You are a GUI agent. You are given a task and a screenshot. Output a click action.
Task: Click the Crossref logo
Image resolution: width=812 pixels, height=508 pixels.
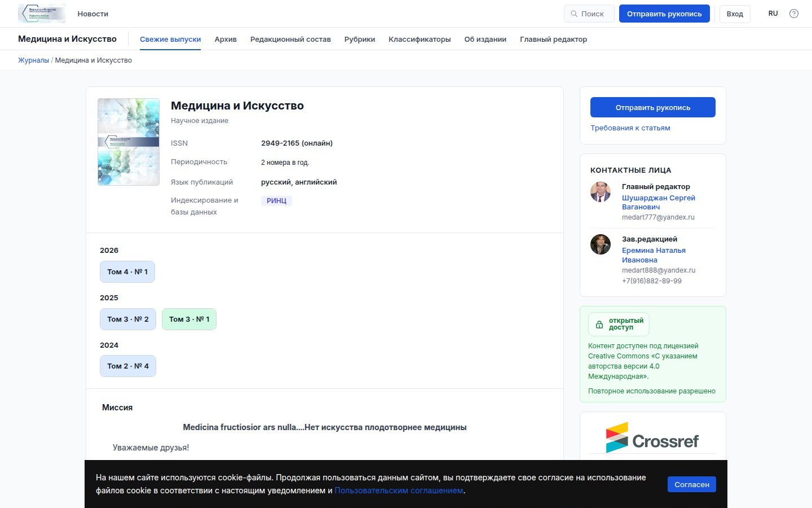pyautogui.click(x=652, y=438)
